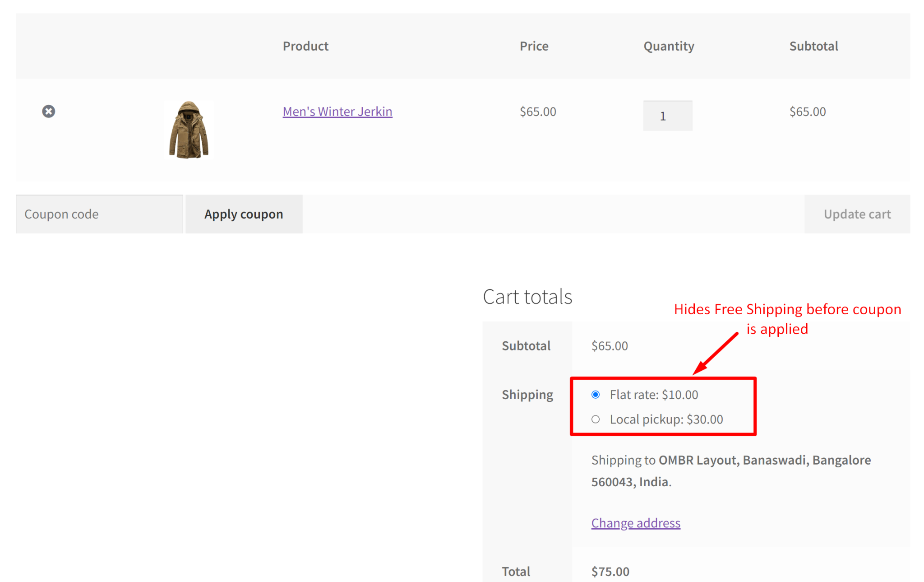This screenshot has height=582, width=924.
Task: Click the Price column header
Action: coord(534,46)
